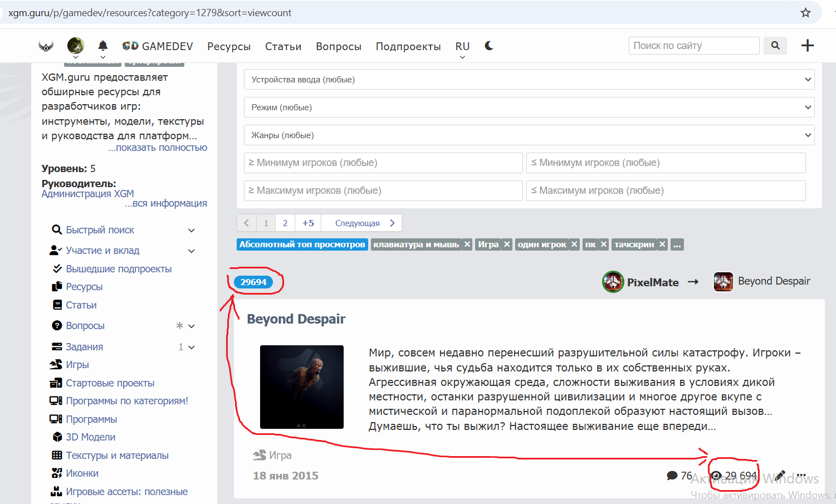Expand description with показать полностью
This screenshot has width=836, height=504.
point(158,148)
